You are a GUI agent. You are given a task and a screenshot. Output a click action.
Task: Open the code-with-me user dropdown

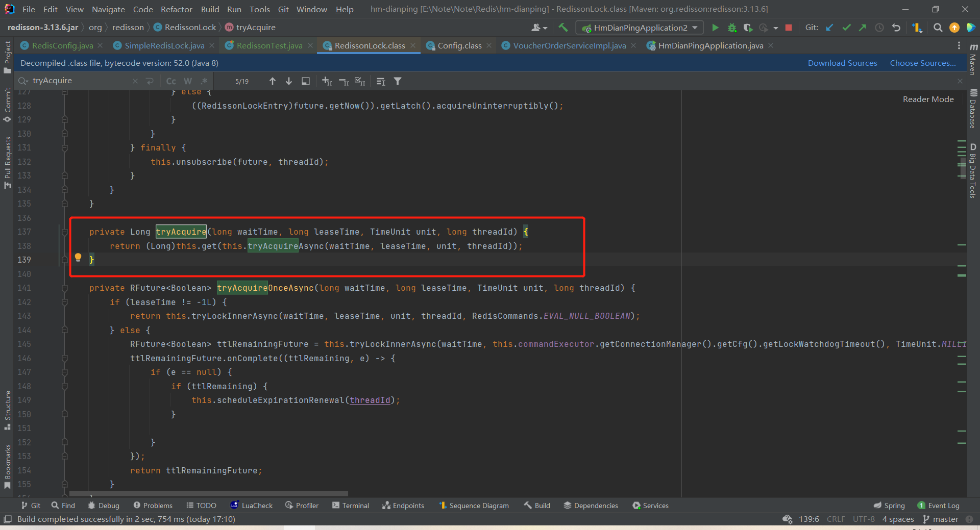539,28
